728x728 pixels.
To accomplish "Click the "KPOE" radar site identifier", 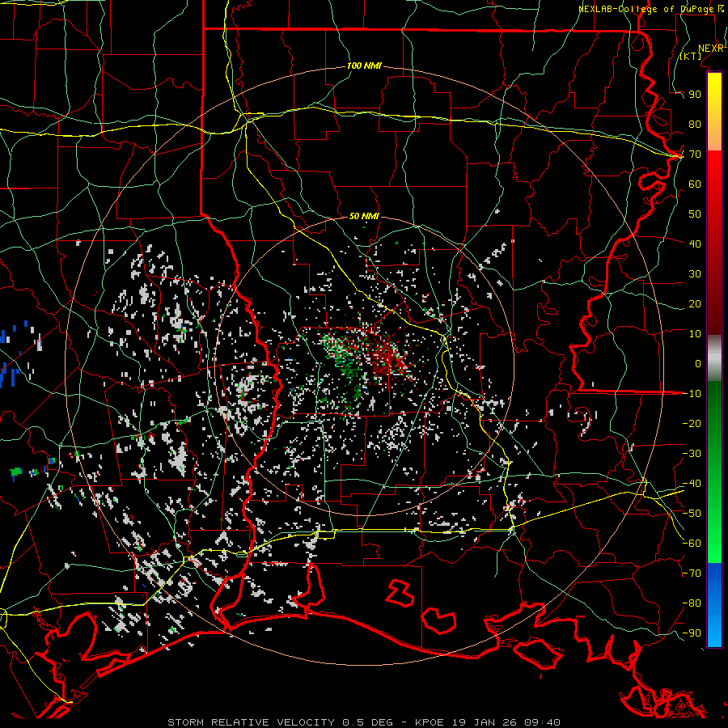I will [430, 722].
